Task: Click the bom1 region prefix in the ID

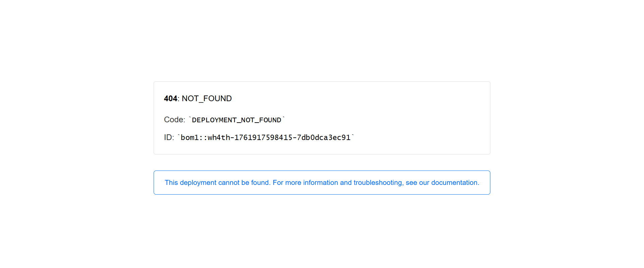Action: click(x=190, y=138)
